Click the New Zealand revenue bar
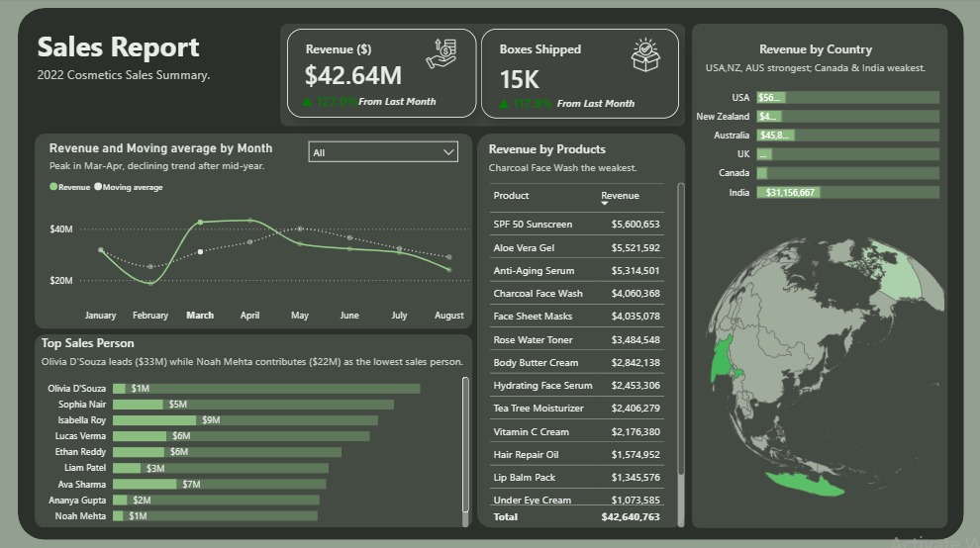 [x=847, y=116]
